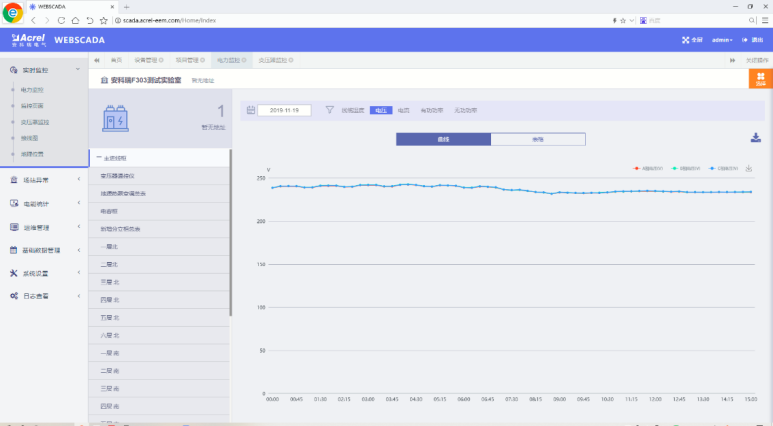Viewport: 773px width, 426px height.
Task: Open the admin user dropdown
Action: pos(722,40)
